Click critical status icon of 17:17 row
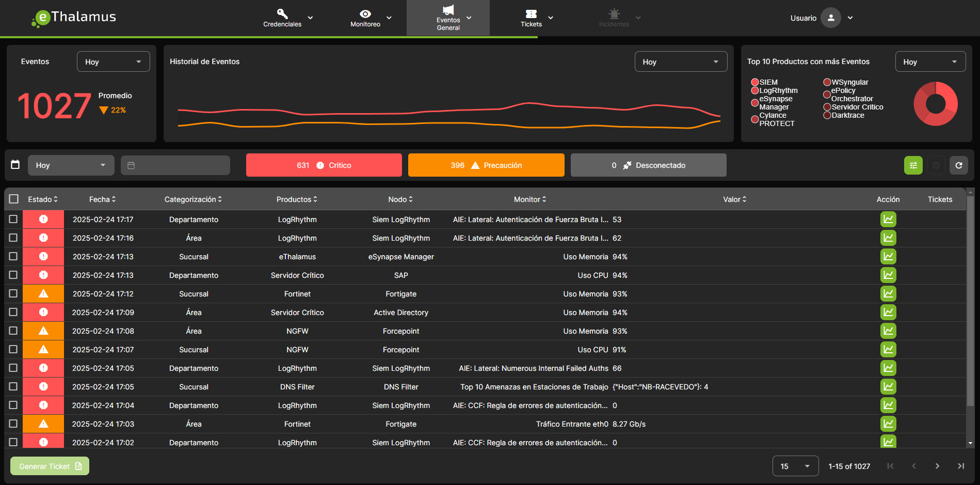The width and height of the screenshot is (980, 485). coord(43,220)
